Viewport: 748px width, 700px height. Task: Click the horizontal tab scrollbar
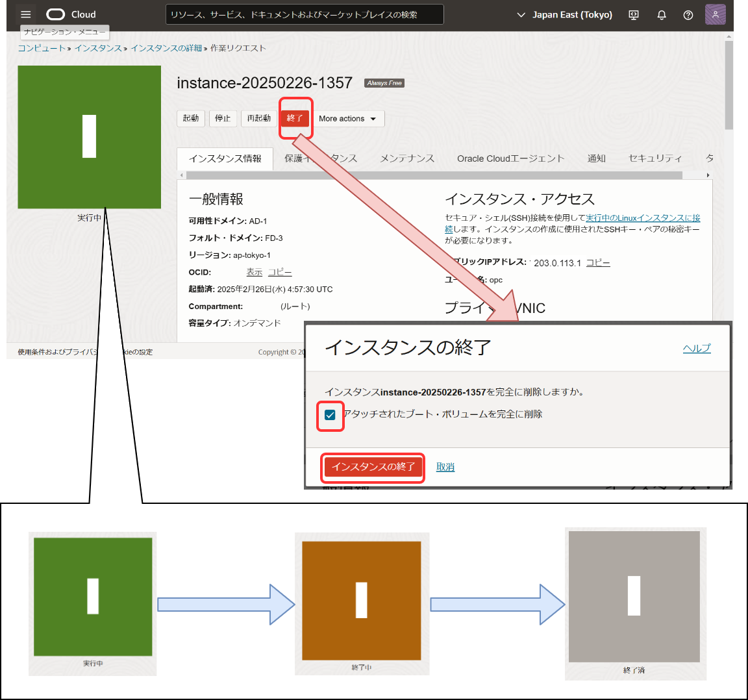(434, 175)
